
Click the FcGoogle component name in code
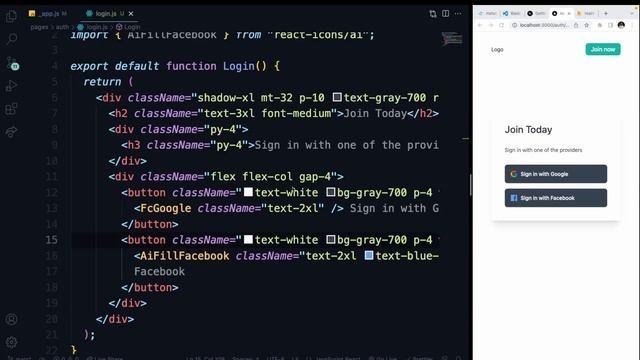point(165,208)
